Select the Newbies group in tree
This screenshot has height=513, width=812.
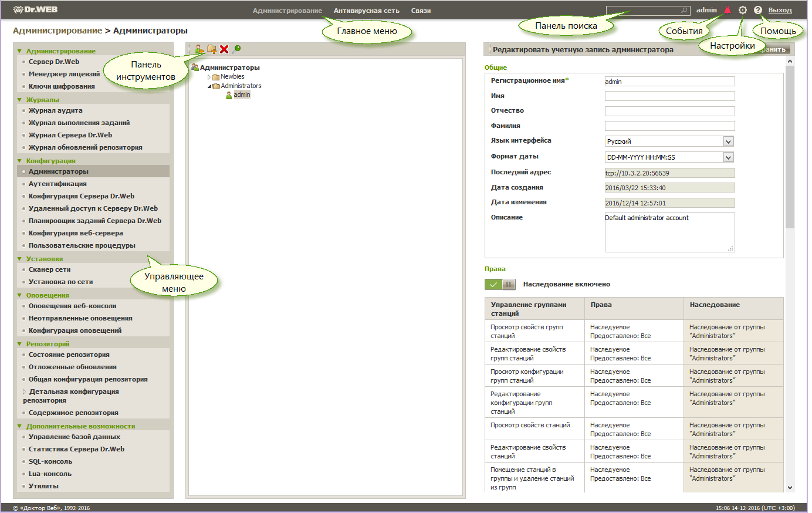tap(232, 77)
